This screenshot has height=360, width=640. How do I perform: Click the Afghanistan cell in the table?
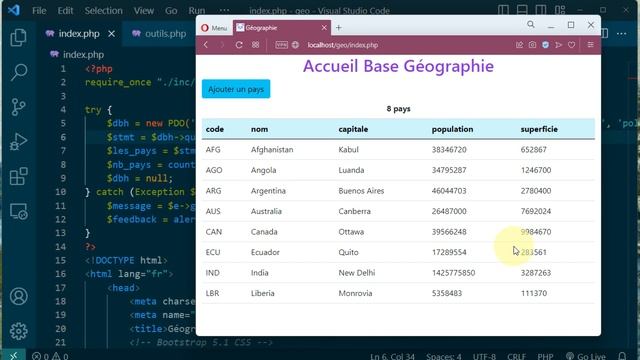tap(272, 150)
